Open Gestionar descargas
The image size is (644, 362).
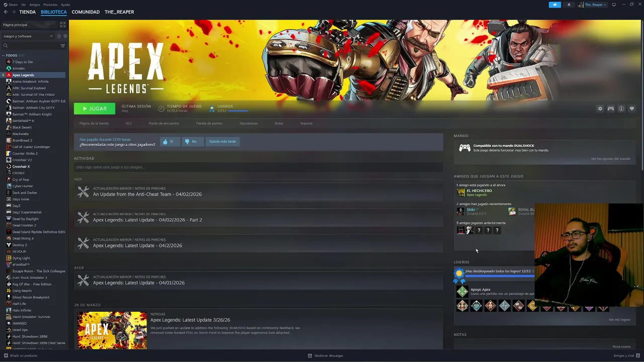(326, 356)
